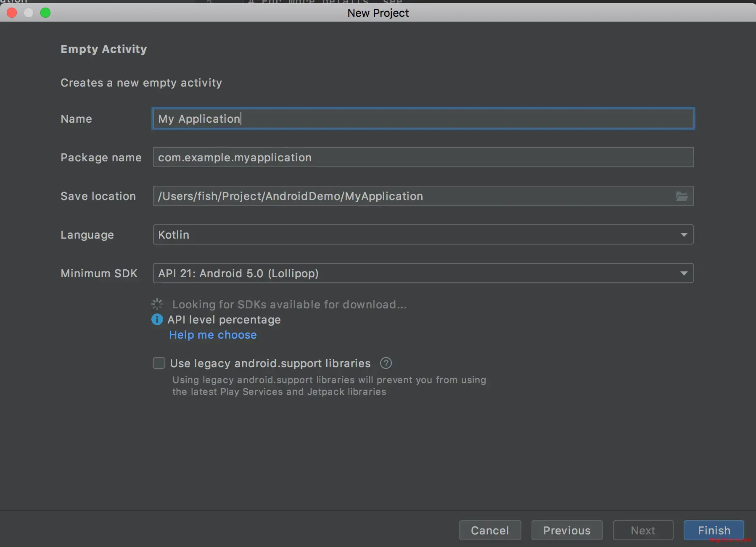The width and height of the screenshot is (756, 547).
Task: Click the Next button
Action: [x=642, y=530]
